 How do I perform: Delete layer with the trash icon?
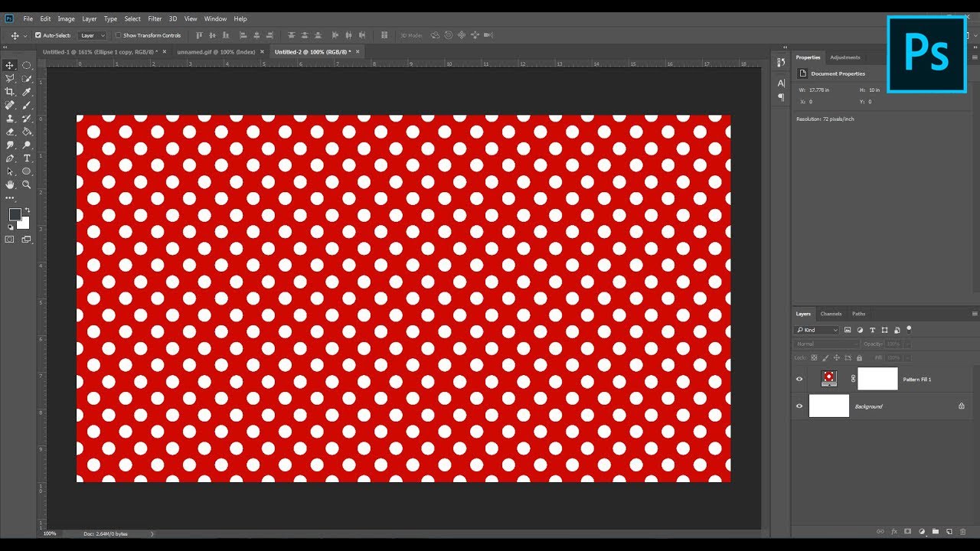pyautogui.click(x=962, y=531)
